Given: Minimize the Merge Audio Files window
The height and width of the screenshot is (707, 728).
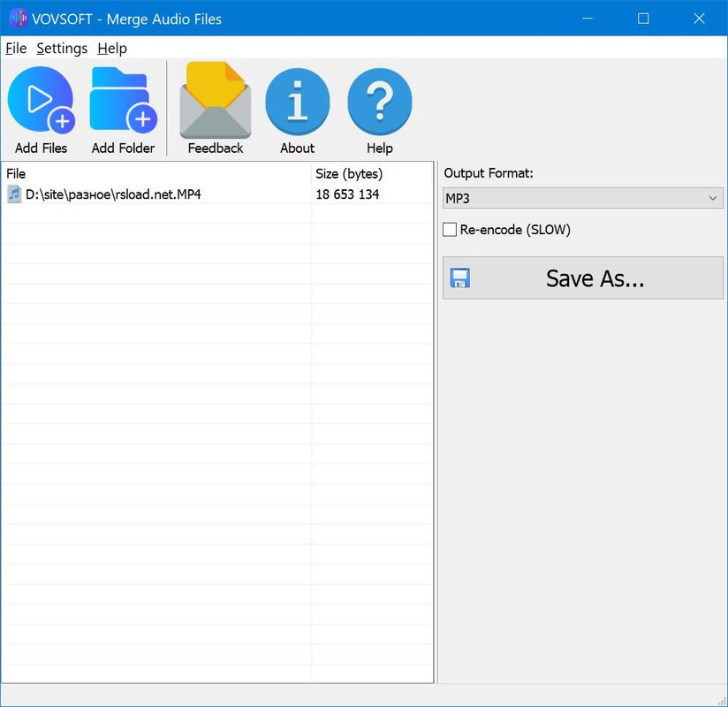Looking at the screenshot, I should coord(588,19).
